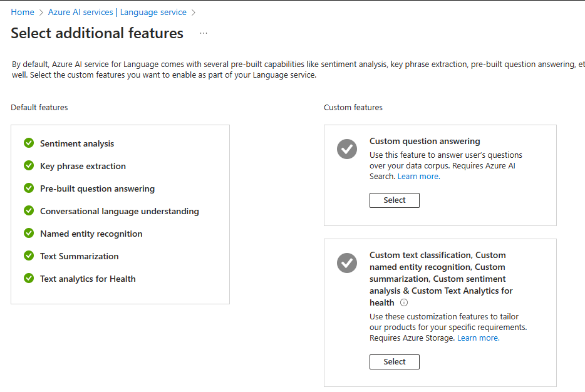The image size is (585, 392).
Task: Toggle Custom question answering checkmark circle
Action: click(x=347, y=149)
